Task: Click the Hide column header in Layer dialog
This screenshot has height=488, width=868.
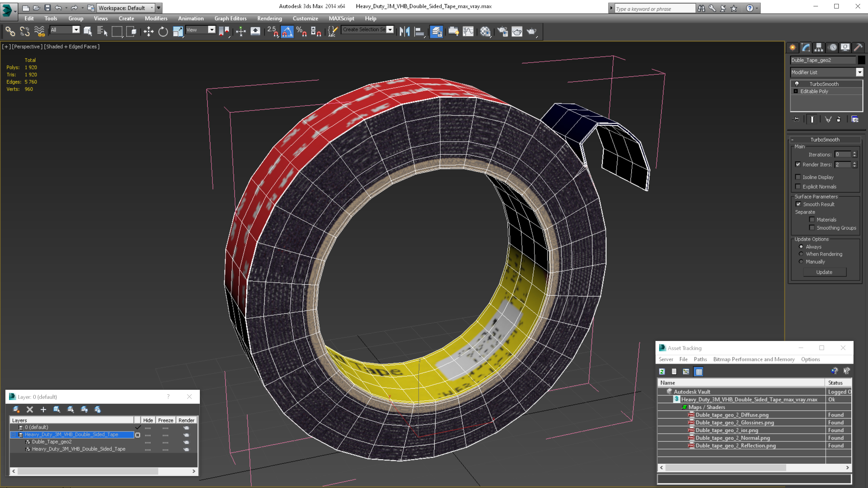Action: click(148, 420)
